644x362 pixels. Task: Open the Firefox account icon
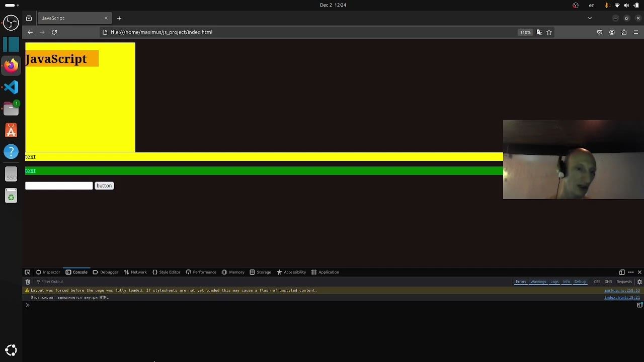[x=612, y=32]
